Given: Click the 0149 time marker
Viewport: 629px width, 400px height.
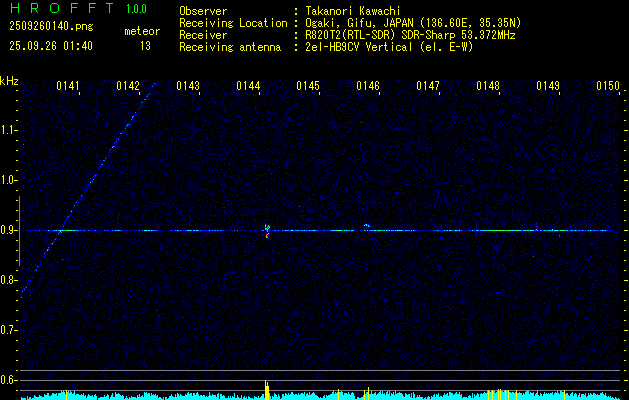Looking at the screenshot, I should click(548, 86).
